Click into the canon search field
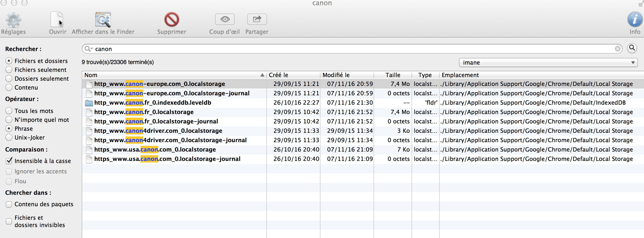Screen dimensions: 644x238 (338, 49)
